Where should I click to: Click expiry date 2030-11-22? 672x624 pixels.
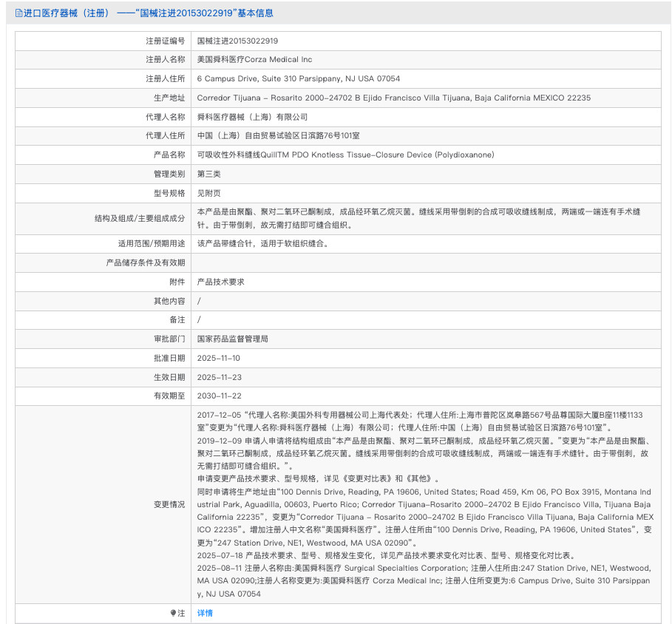[219, 396]
